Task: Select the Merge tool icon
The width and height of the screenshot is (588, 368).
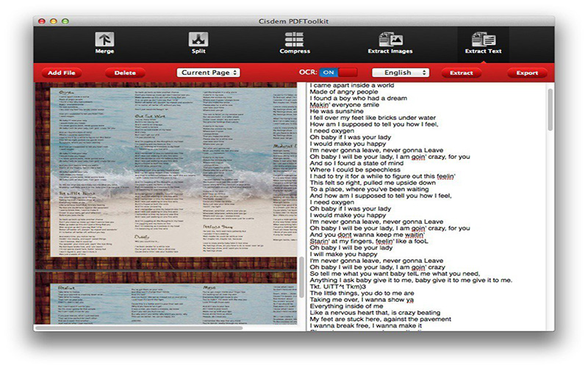Action: (104, 40)
